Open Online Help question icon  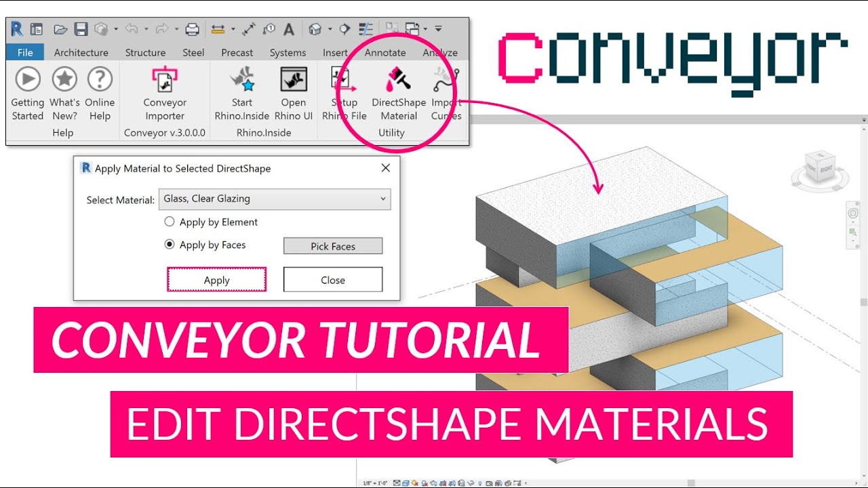point(100,79)
